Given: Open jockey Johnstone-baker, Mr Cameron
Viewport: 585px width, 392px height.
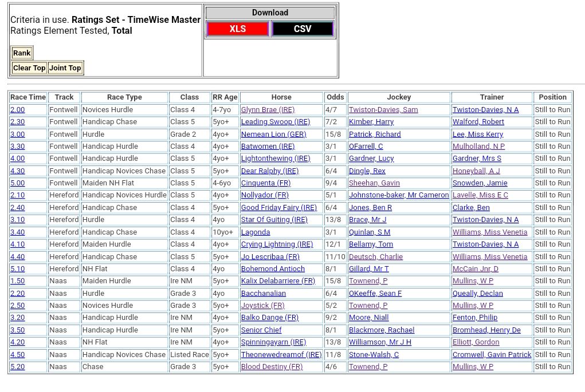Looking at the screenshot, I should pos(399,195).
